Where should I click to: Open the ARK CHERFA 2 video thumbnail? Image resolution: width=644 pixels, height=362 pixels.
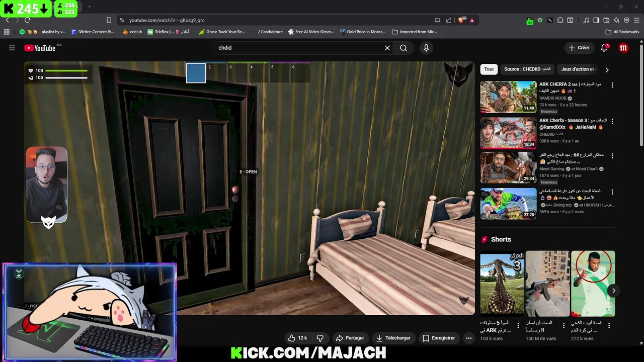[508, 97]
